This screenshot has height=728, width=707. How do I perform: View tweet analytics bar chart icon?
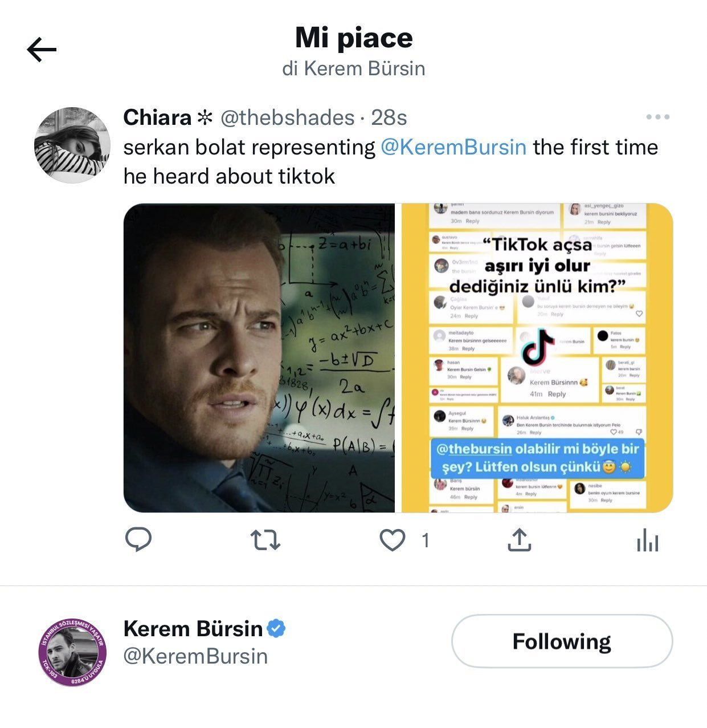click(647, 539)
